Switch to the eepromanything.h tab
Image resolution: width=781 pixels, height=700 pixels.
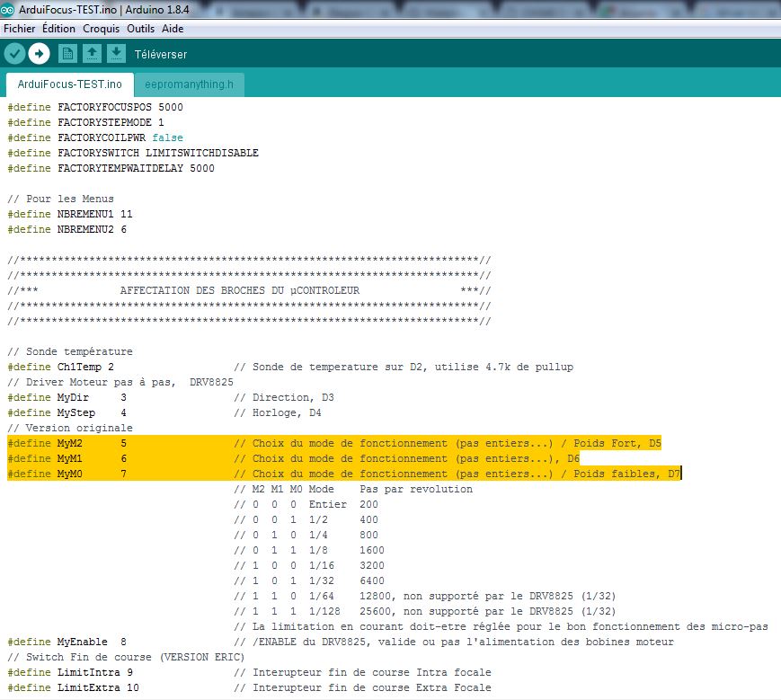[x=189, y=84]
